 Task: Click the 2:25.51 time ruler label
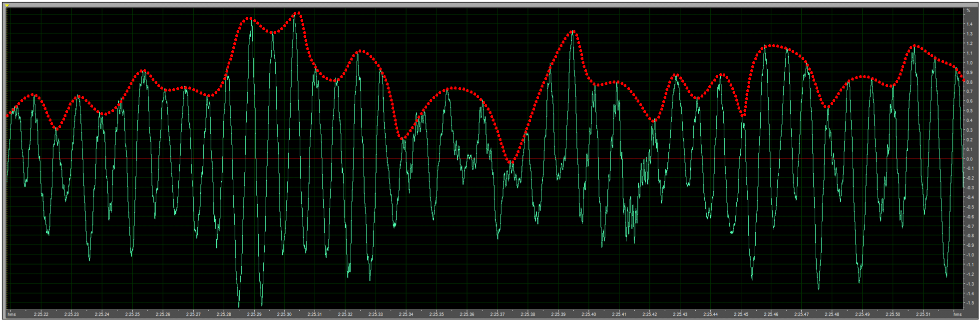tap(923, 314)
